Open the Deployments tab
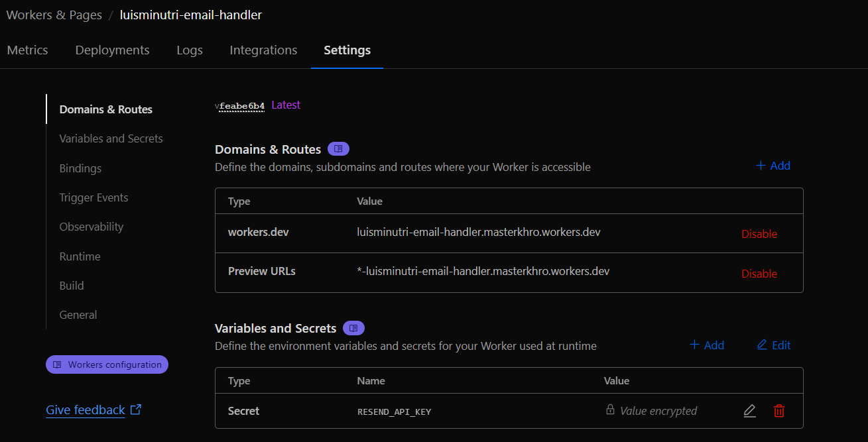This screenshot has height=442, width=868. [x=112, y=50]
